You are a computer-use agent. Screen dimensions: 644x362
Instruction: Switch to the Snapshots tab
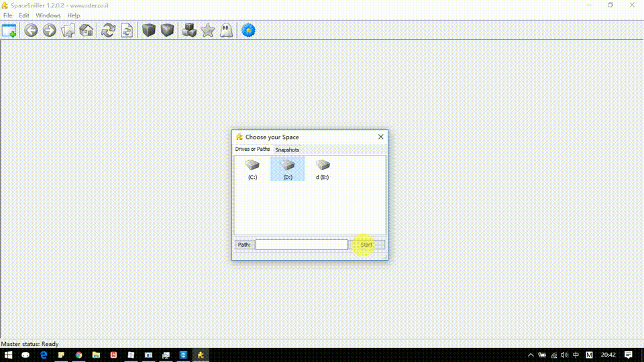click(x=287, y=150)
